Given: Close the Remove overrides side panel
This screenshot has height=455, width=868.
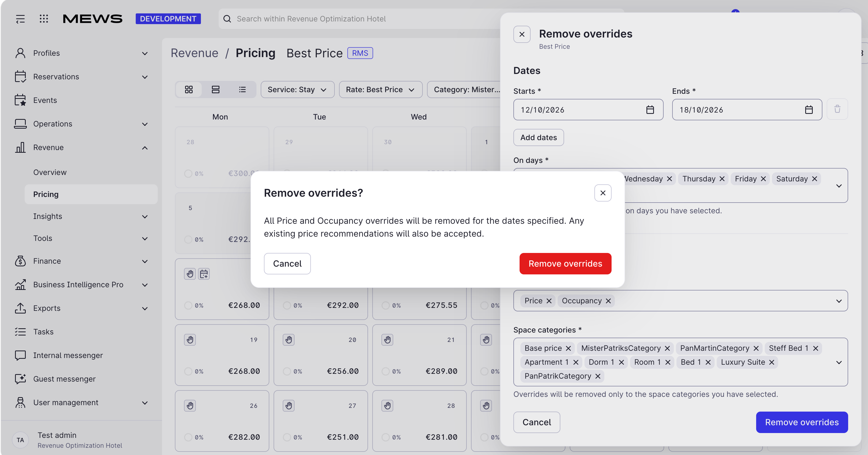Looking at the screenshot, I should click(522, 34).
